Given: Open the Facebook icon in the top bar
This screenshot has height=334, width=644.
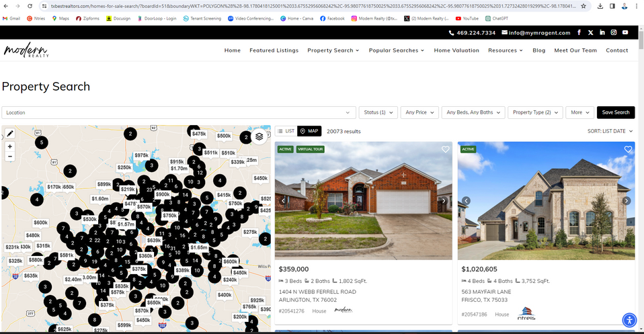Looking at the screenshot, I should [579, 32].
